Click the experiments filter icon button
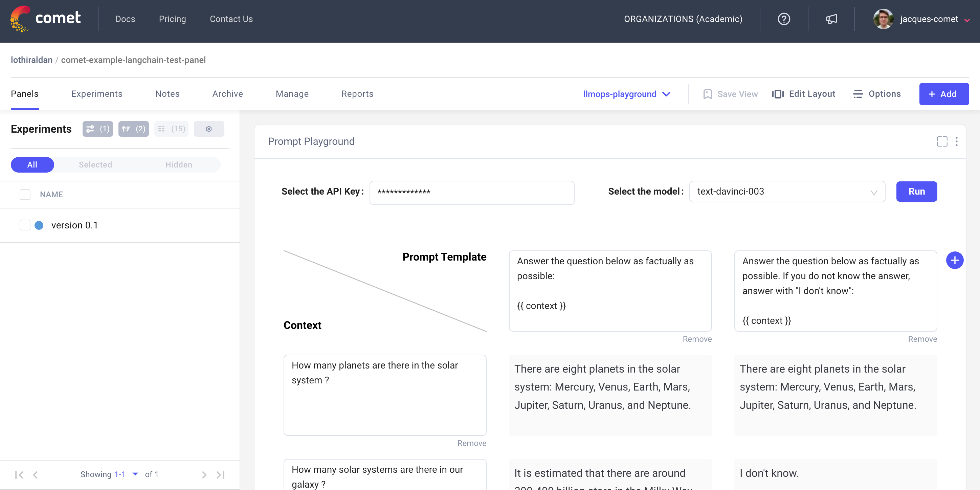 (97, 129)
